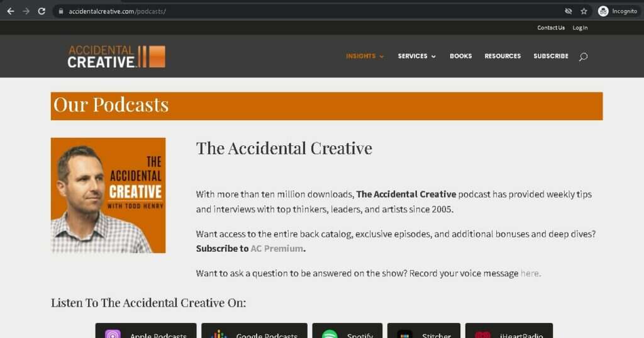Open the iHeartRadio button
644x338 pixels.
click(x=509, y=332)
